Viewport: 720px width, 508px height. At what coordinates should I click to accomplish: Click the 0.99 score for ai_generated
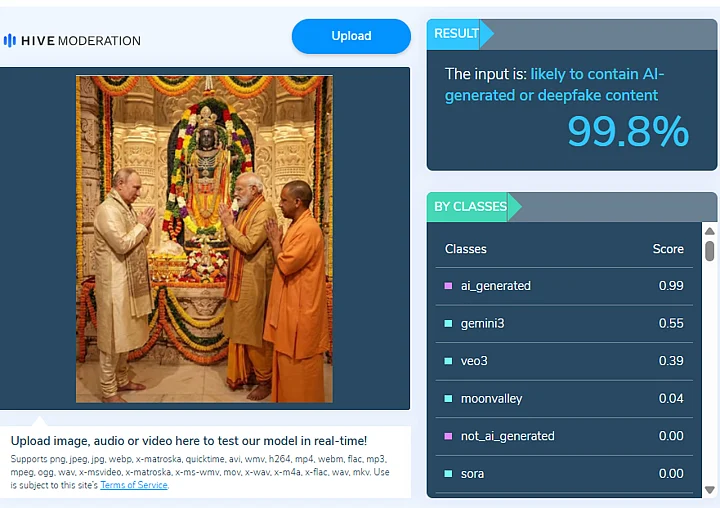pos(670,286)
